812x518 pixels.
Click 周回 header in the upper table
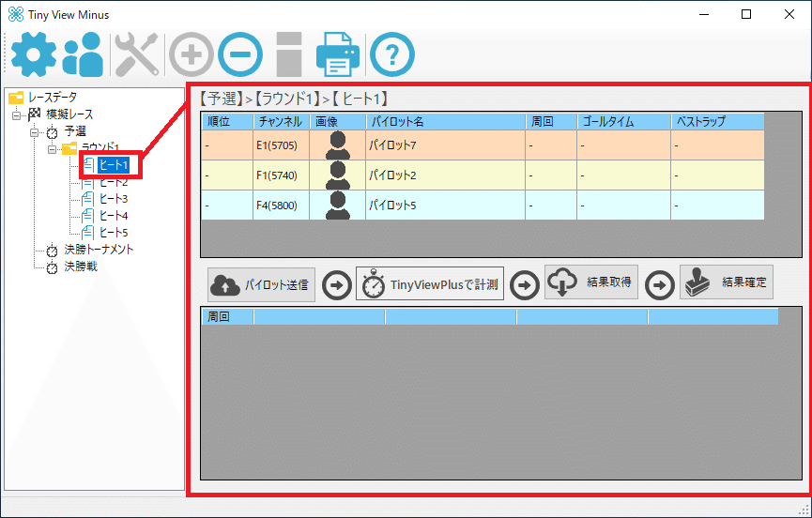point(551,122)
